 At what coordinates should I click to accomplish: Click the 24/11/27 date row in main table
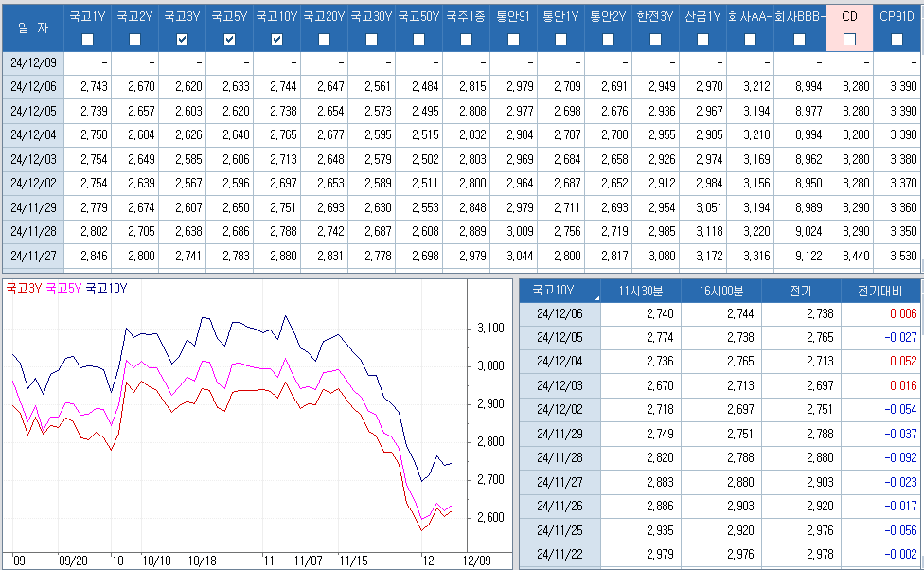32,256
